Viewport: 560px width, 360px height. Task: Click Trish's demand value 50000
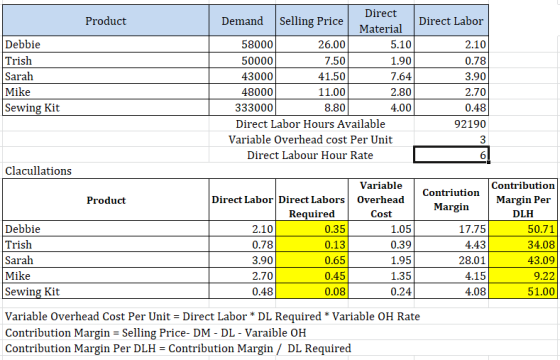[242, 60]
